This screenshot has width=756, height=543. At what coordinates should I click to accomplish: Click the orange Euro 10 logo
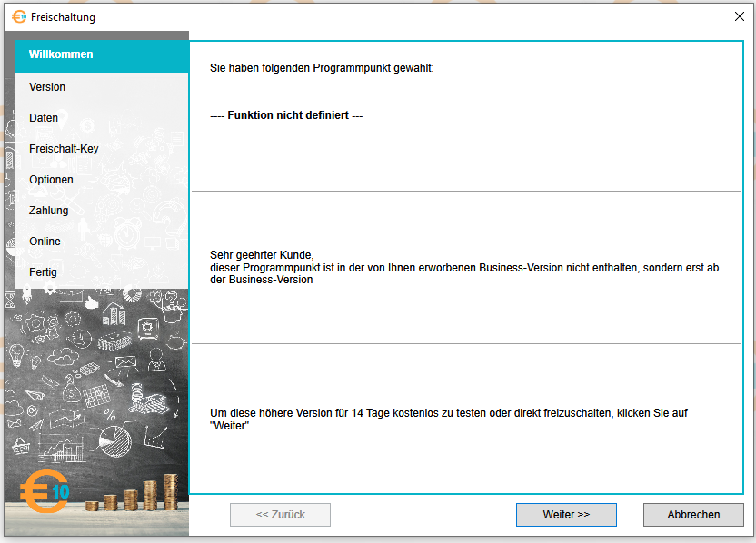[45, 491]
